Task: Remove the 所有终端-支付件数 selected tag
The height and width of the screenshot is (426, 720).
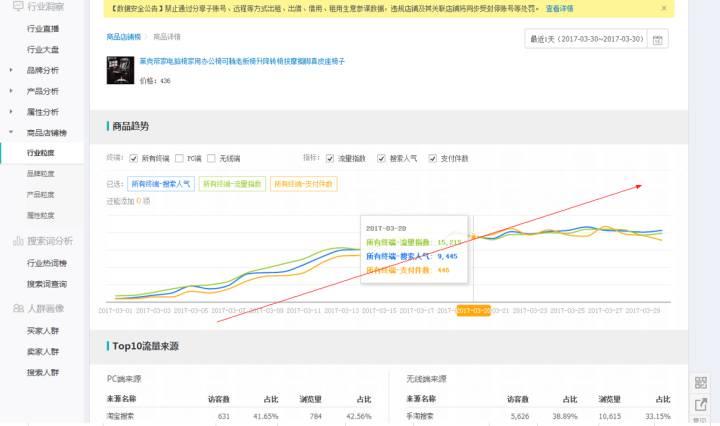Action: 304,184
